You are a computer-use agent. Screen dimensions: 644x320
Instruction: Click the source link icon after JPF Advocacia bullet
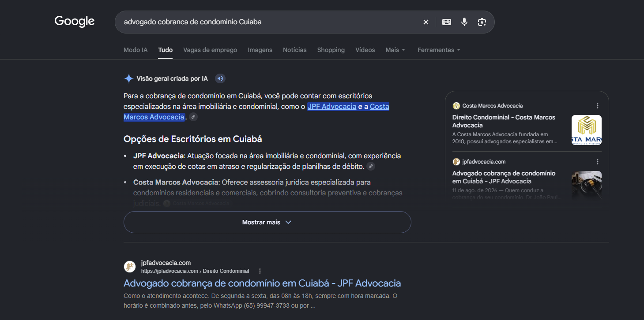click(x=371, y=167)
